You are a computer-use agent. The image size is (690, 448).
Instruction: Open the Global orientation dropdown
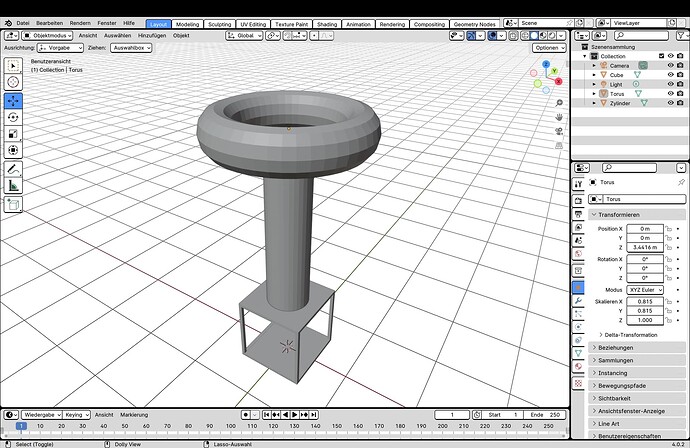pos(244,36)
